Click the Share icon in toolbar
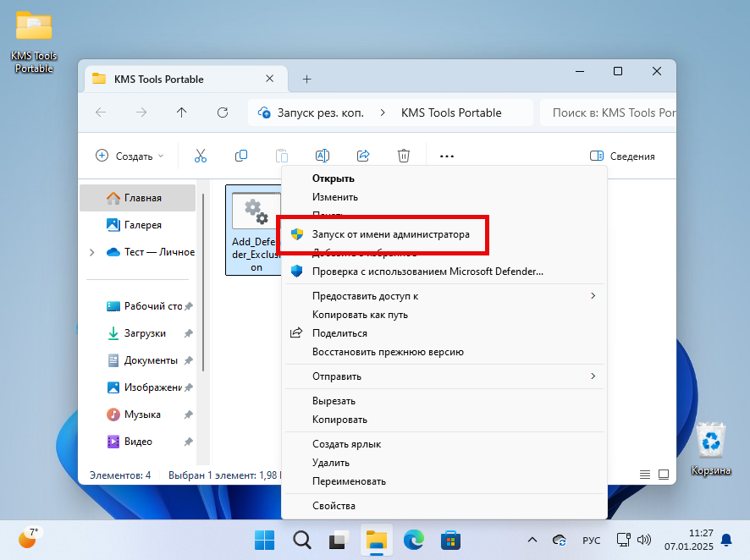The image size is (750, 560). pos(363,156)
